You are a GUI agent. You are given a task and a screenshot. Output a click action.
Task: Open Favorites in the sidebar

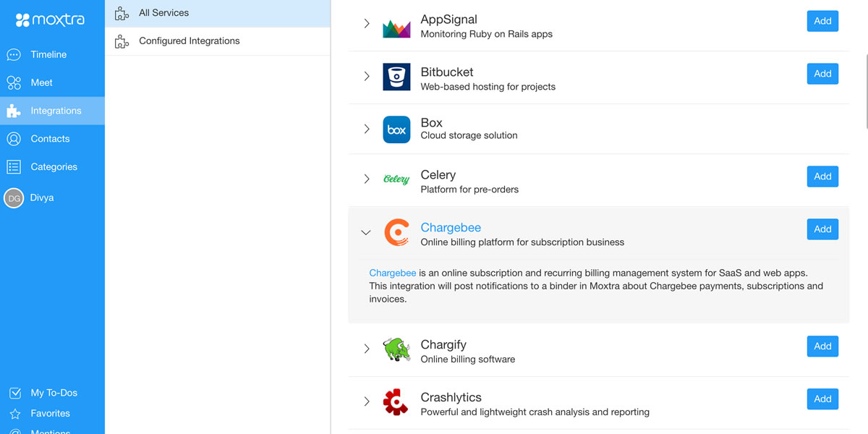pos(52,414)
